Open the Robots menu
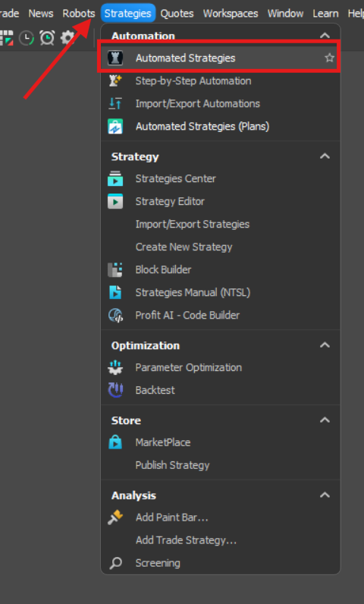This screenshot has height=604, width=364. [79, 13]
